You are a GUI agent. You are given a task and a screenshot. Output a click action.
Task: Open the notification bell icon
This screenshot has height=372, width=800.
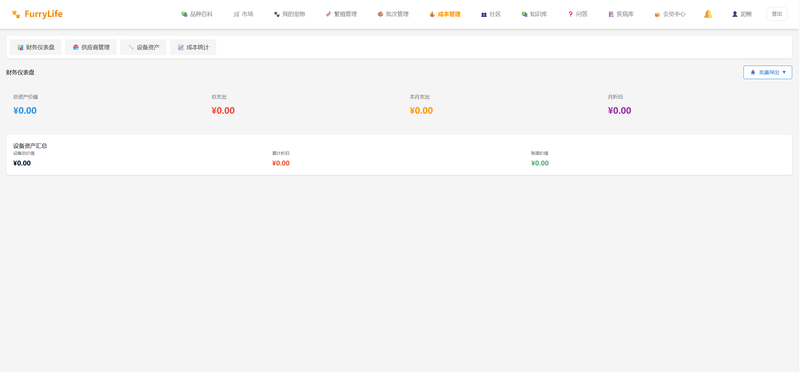coord(708,14)
